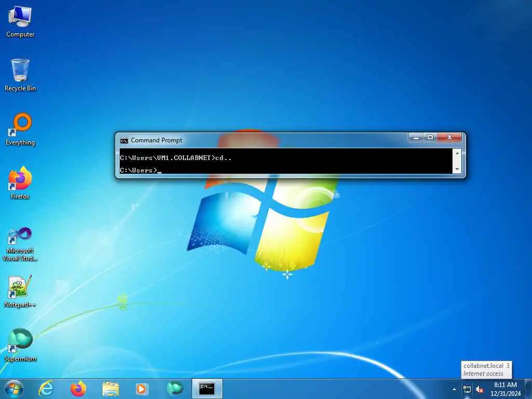The width and height of the screenshot is (532, 399).
Task: Click the collabnet.local network tooltip
Action: (486, 369)
